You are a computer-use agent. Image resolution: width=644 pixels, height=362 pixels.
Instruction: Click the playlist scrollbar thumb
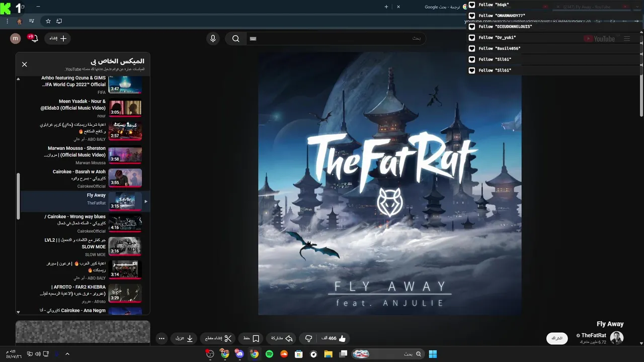19,196
